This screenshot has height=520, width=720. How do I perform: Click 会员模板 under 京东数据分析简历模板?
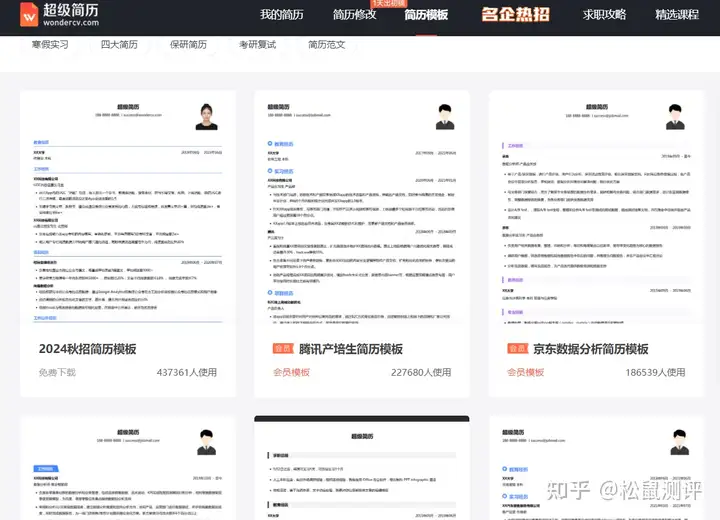tap(526, 372)
